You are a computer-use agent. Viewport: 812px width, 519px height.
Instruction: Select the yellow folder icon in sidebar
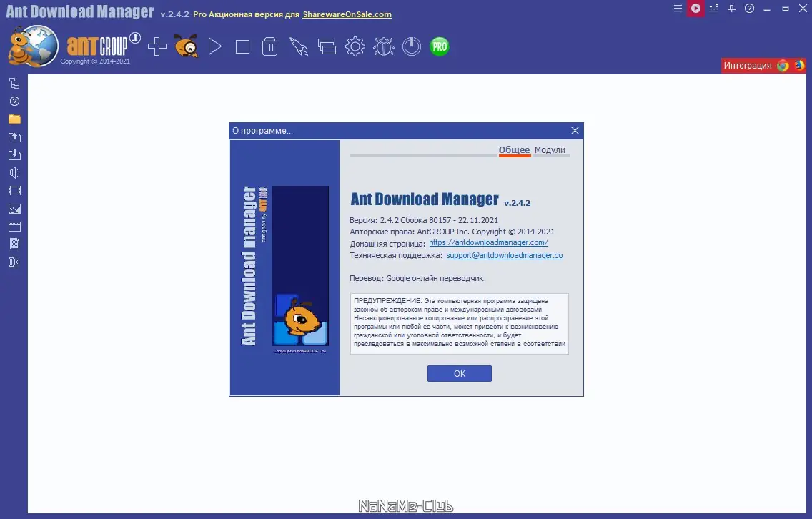[14, 119]
